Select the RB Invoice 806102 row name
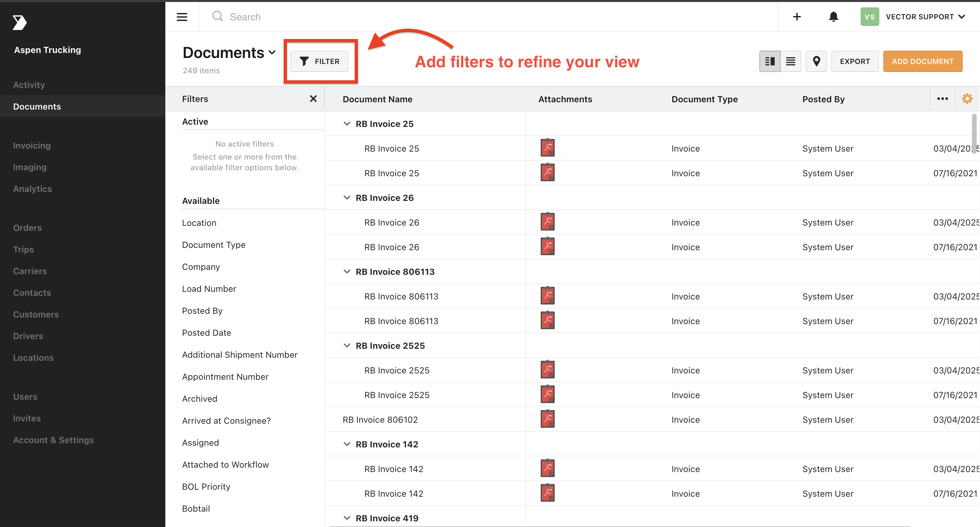 tap(380, 419)
